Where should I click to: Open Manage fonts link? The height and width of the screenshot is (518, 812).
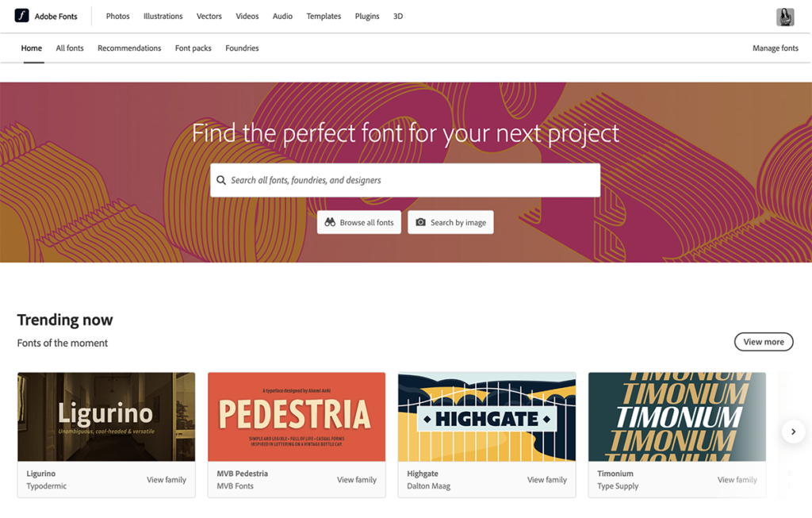[776, 48]
